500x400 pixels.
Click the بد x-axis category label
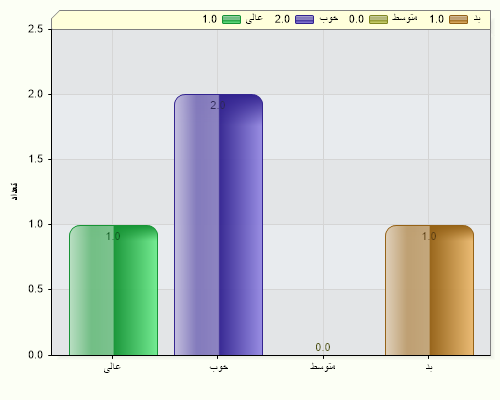pyautogui.click(x=429, y=367)
